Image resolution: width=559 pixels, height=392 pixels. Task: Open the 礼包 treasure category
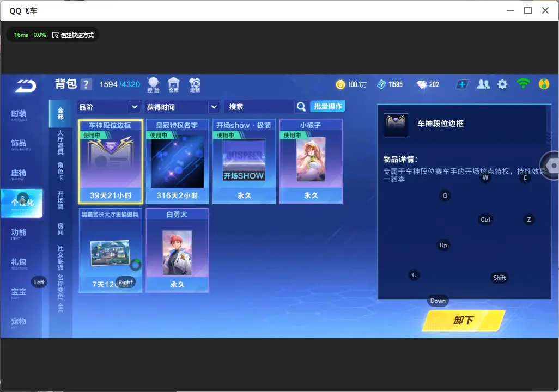point(19,263)
